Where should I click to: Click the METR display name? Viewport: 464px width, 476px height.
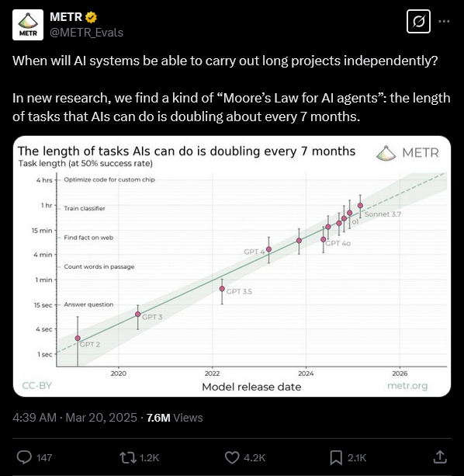66,17
